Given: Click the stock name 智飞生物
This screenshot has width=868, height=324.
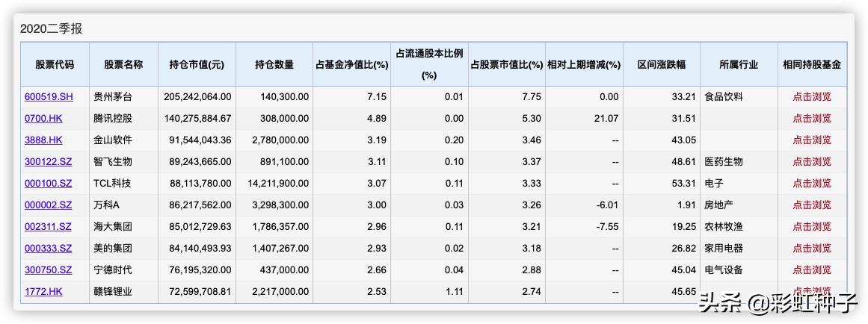Looking at the screenshot, I should [x=113, y=161].
